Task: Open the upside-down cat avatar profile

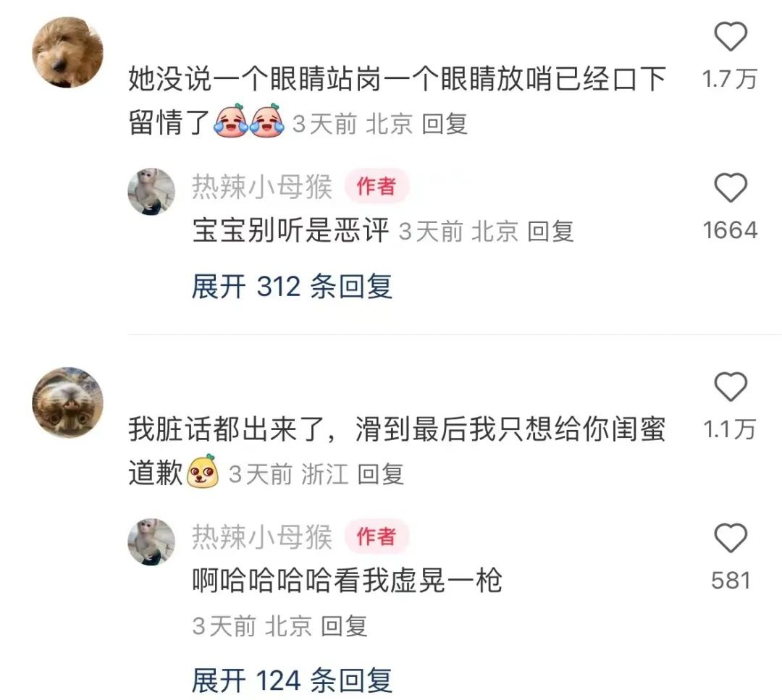Action: coord(67,402)
